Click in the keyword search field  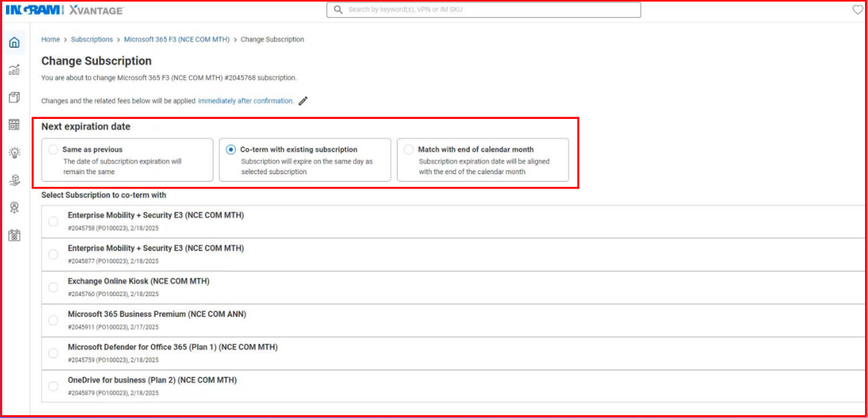[x=483, y=10]
